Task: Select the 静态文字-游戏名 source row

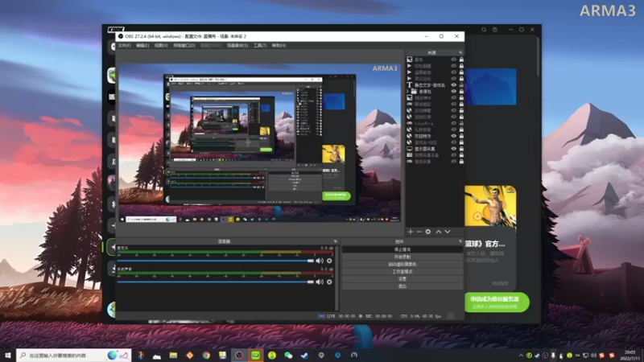Action: point(435,85)
